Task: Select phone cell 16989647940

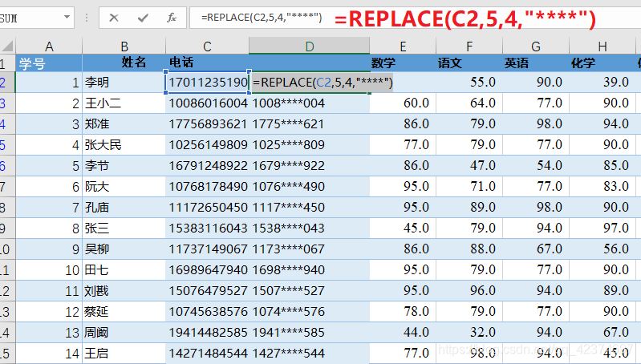Action: [x=207, y=270]
